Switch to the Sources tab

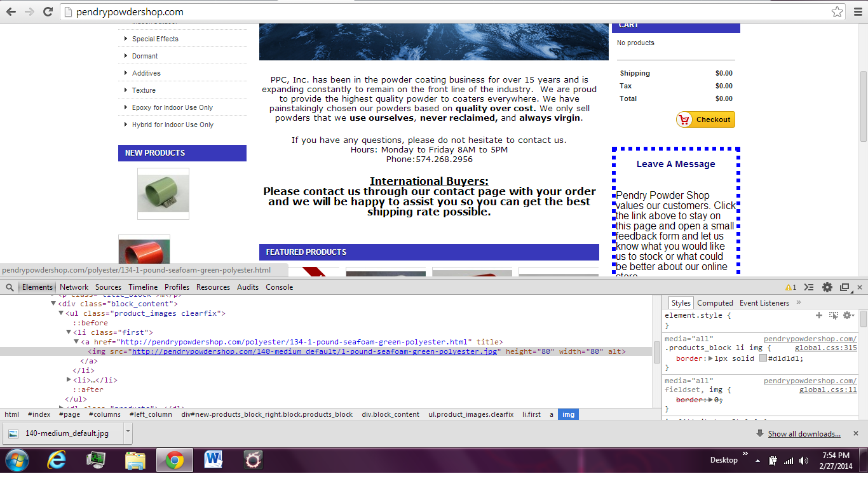108,287
